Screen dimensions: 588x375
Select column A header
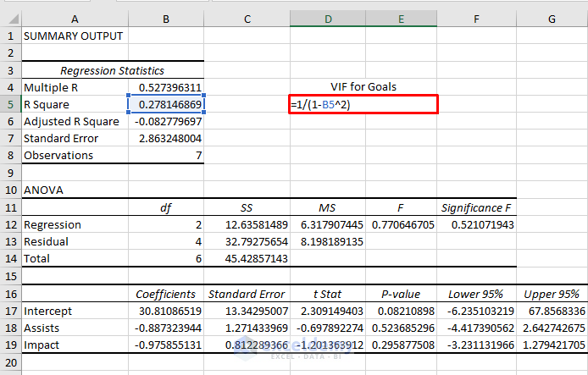pyautogui.click(x=75, y=19)
